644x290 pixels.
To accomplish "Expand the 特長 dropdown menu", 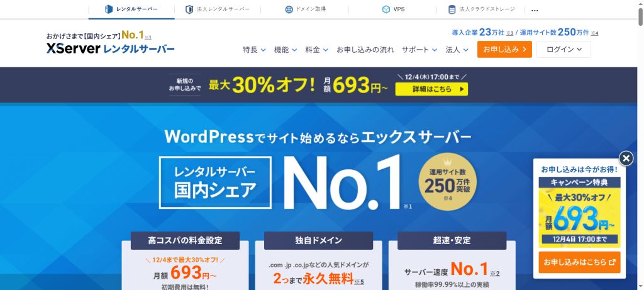I will [x=254, y=50].
